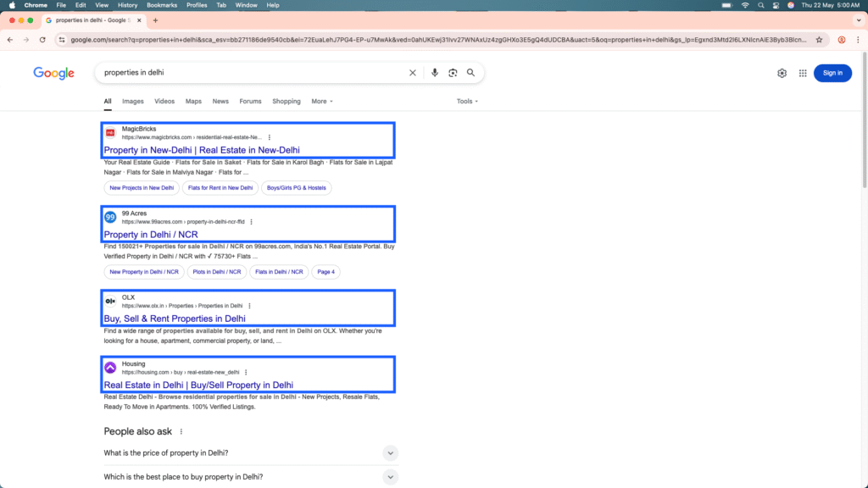Open the Profiles menu
868x488 pixels.
point(197,5)
